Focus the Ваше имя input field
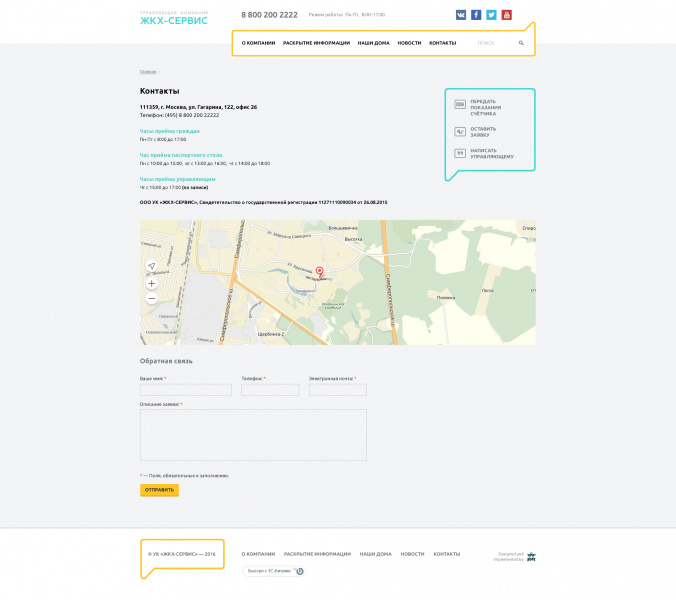The height and width of the screenshot is (600, 676). click(185, 390)
